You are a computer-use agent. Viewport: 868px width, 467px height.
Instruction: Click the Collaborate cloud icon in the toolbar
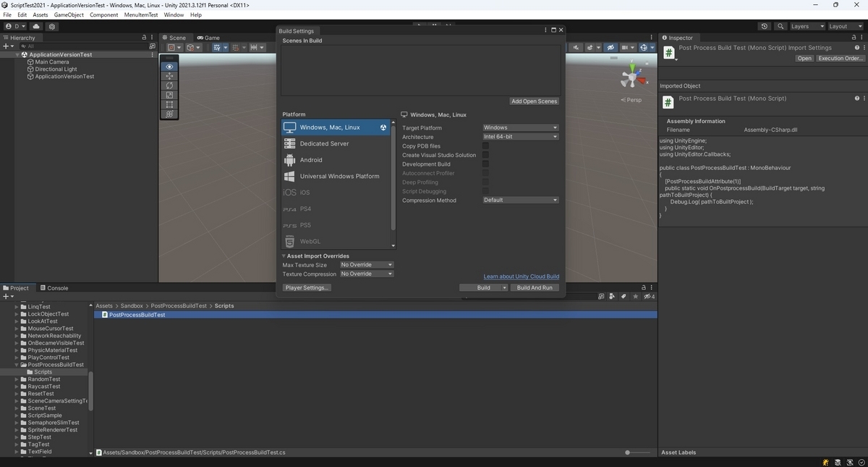[x=35, y=26]
